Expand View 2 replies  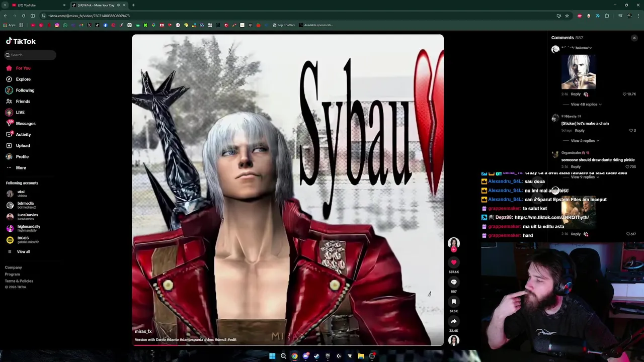tap(585, 141)
